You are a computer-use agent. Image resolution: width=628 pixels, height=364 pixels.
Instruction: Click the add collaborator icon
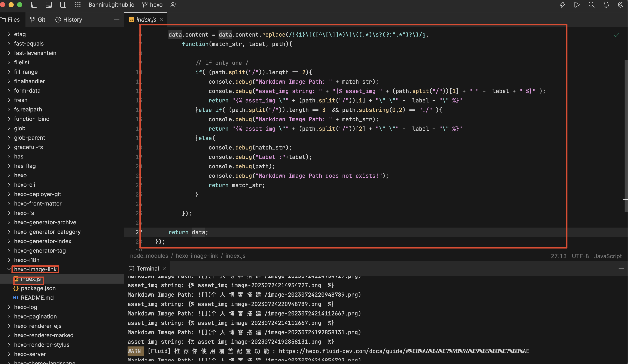point(174,5)
